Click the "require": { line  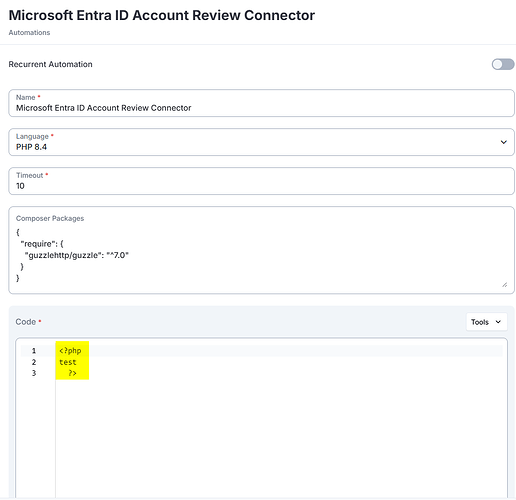pyautogui.click(x=42, y=244)
